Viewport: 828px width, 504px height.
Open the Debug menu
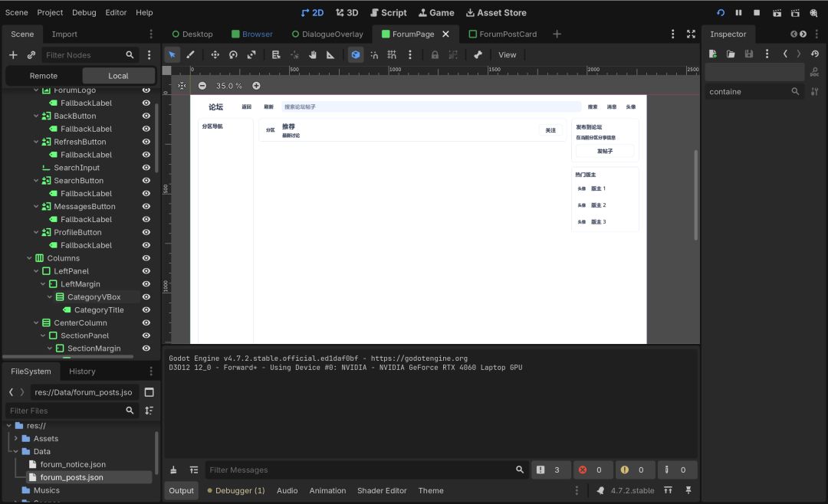click(84, 13)
